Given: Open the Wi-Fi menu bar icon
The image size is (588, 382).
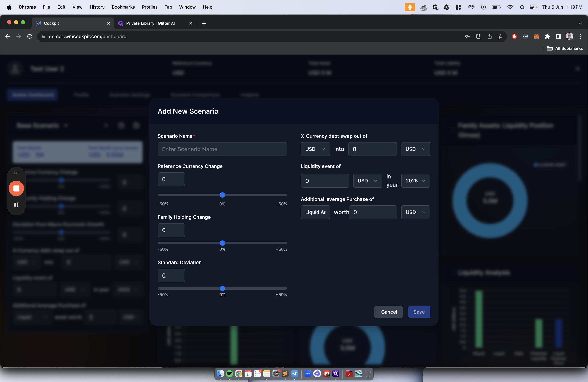Looking at the screenshot, I should tap(510, 7).
